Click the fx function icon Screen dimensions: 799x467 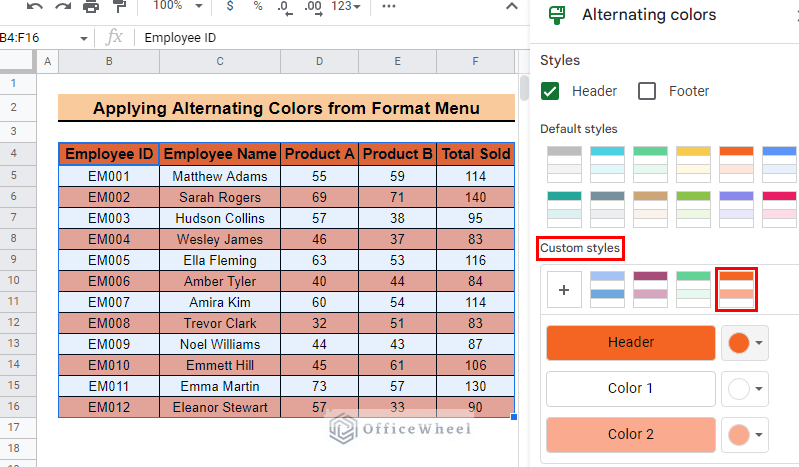pos(114,37)
